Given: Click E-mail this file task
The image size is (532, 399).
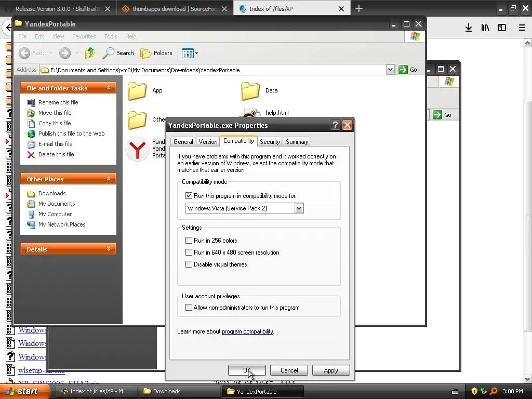Looking at the screenshot, I should (x=55, y=144).
